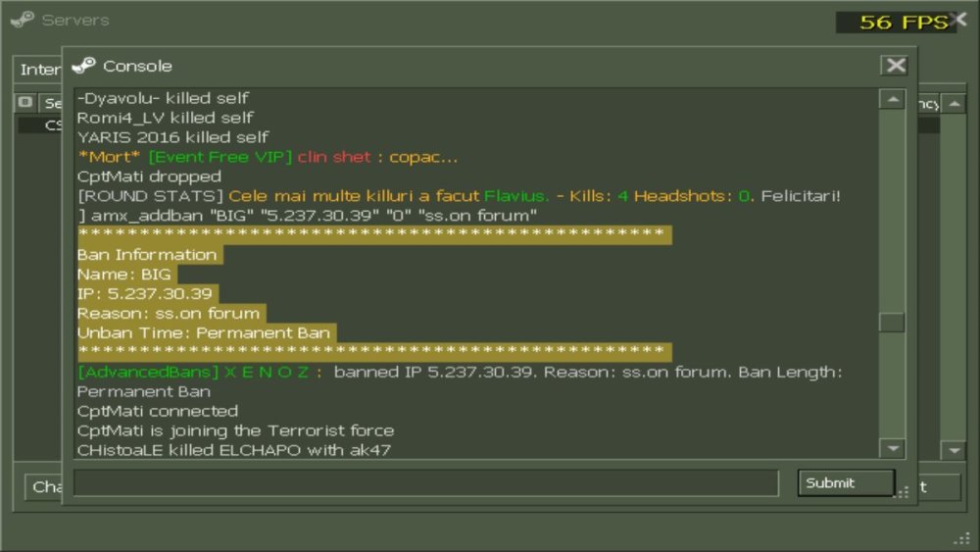Click server list scrollbar up arrow
This screenshot has height=552, width=980.
point(954,104)
